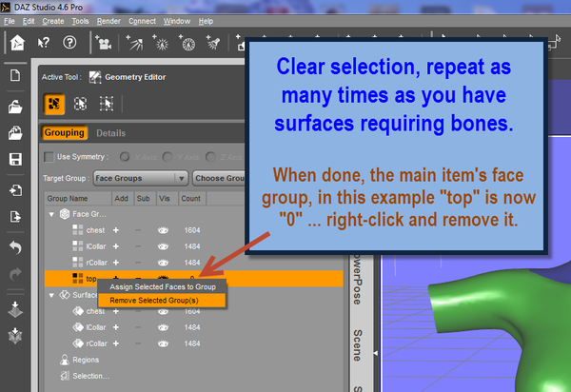
Task: Choose Remove Selected Group(s) from context menu
Action: (162, 301)
